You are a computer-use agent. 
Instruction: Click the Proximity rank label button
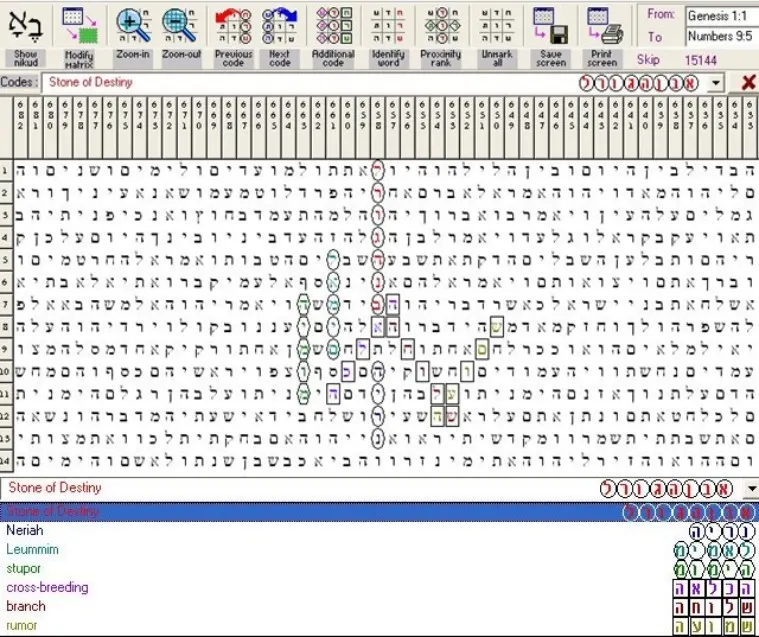(x=441, y=58)
